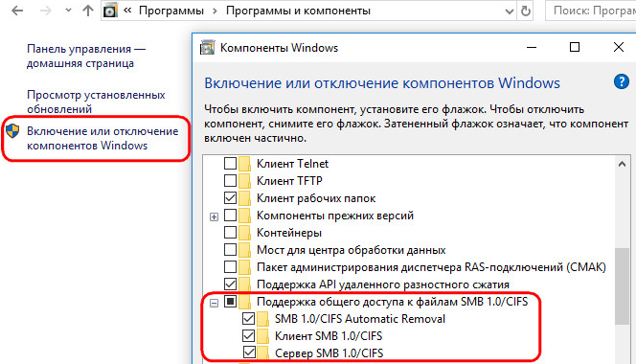The width and height of the screenshot is (636, 364).
Task: Click folder icon beside Контейнеры
Action: tap(244, 233)
